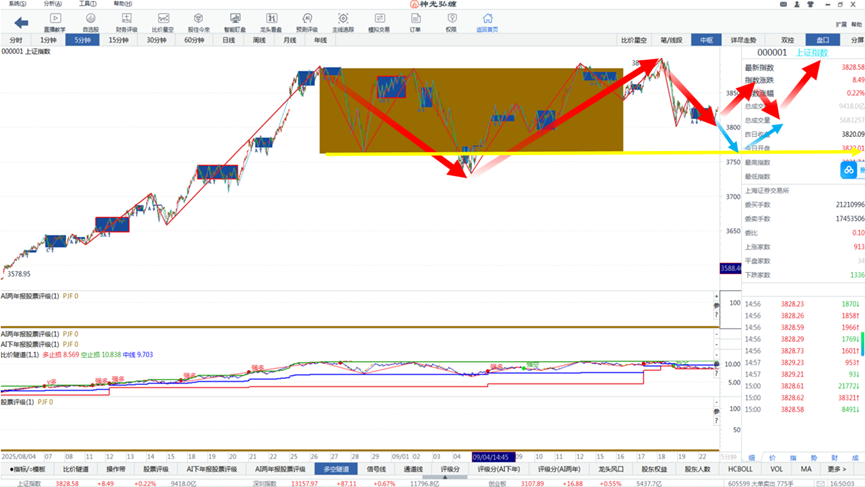Open the 财务评级 toolbar icon
This screenshot has height=487, width=865.
coord(127,18)
